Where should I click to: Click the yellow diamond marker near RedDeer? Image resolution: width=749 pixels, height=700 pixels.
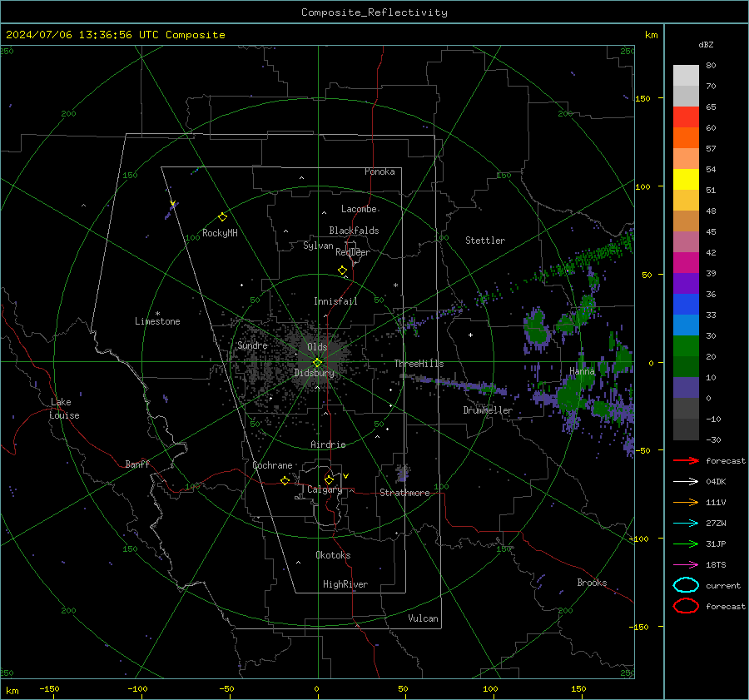tap(343, 271)
